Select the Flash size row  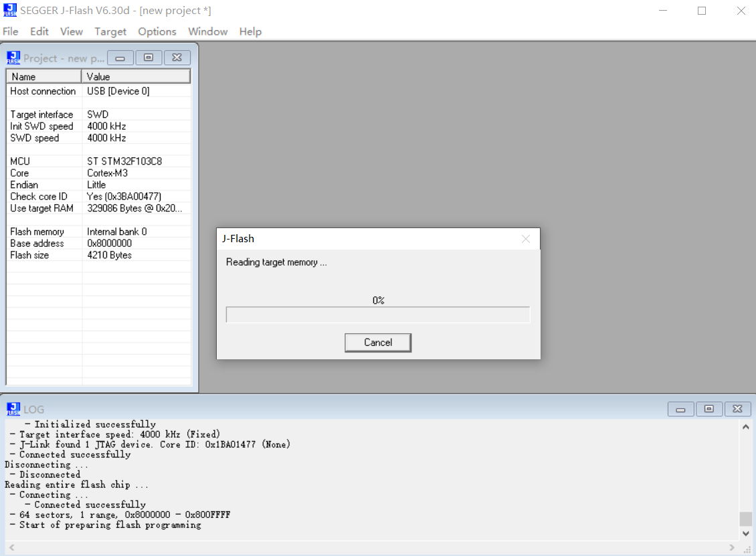[98, 255]
